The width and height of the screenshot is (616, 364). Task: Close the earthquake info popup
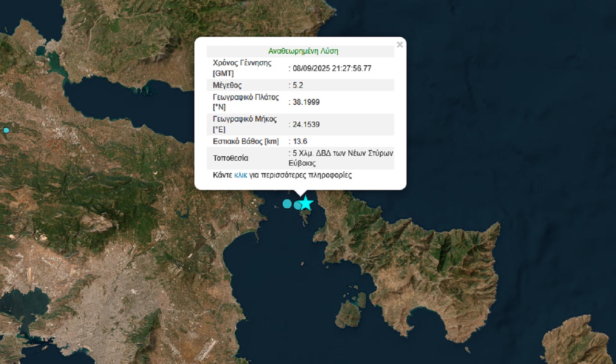(399, 44)
